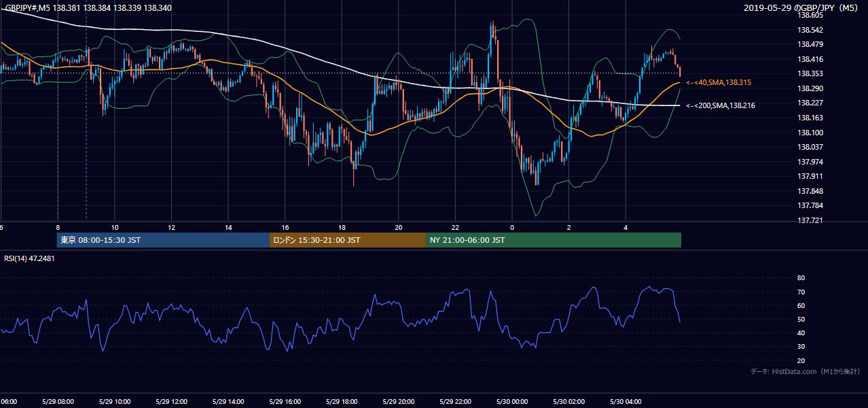Click hour tick 22 under price chart

tap(455, 227)
